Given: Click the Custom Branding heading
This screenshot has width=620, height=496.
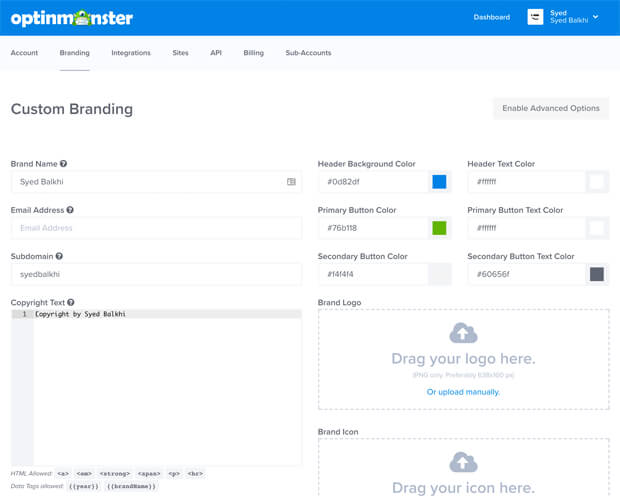Looking at the screenshot, I should [x=72, y=109].
